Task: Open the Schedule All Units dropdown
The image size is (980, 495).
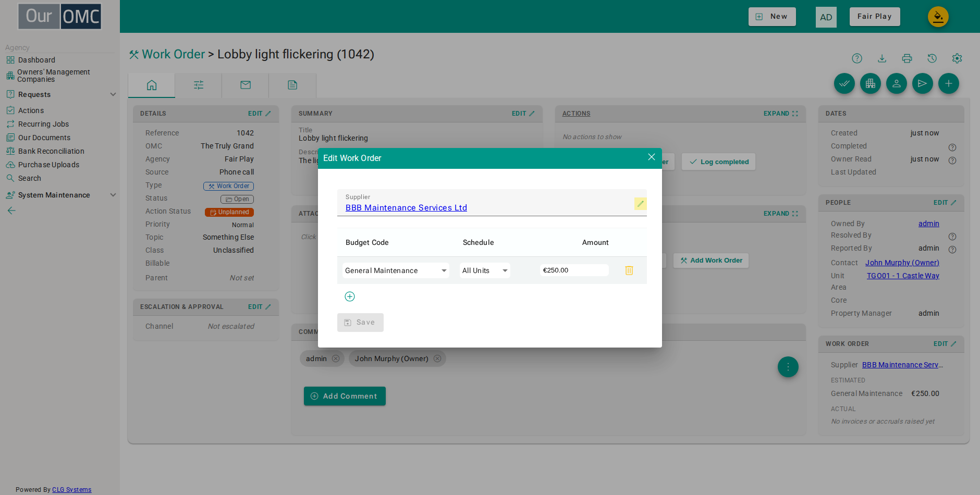Action: coord(485,270)
